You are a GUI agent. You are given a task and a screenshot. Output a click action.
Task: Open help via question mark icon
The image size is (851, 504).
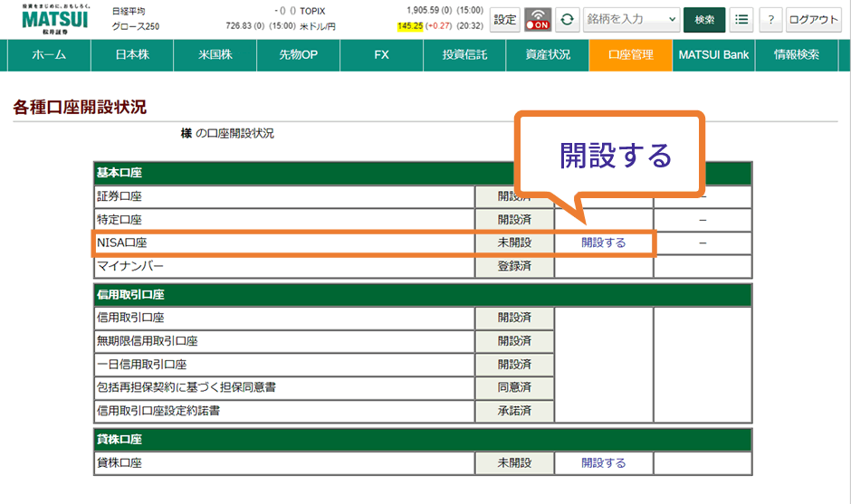point(770,19)
